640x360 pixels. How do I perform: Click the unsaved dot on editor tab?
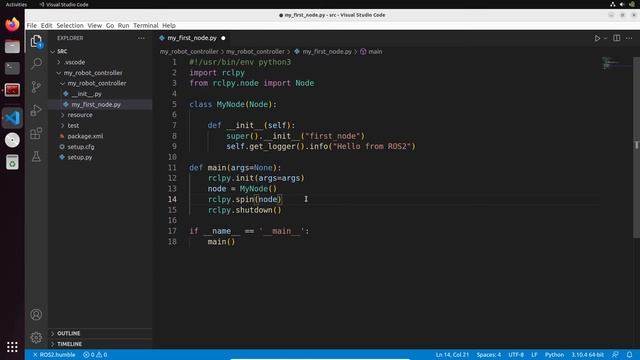click(x=223, y=38)
